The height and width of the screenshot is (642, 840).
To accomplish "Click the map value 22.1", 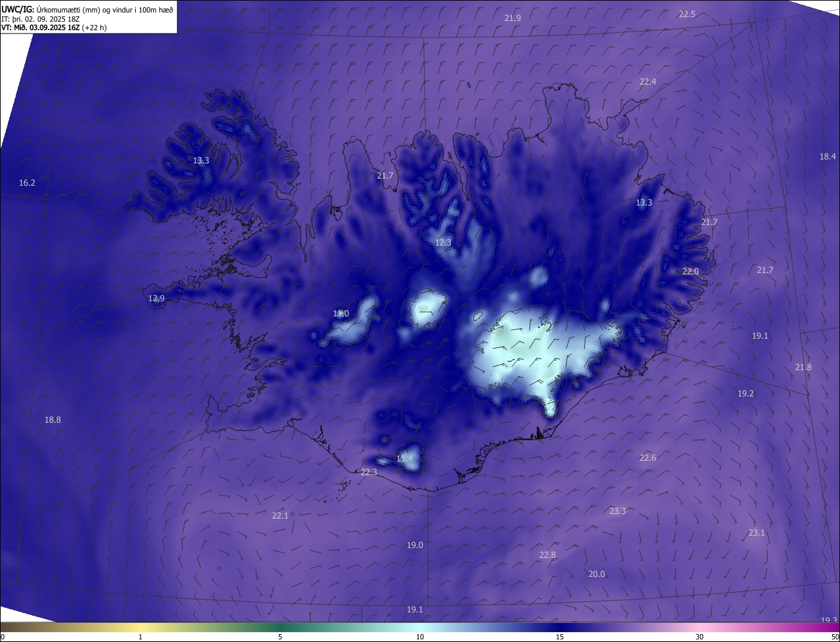I will (280, 515).
